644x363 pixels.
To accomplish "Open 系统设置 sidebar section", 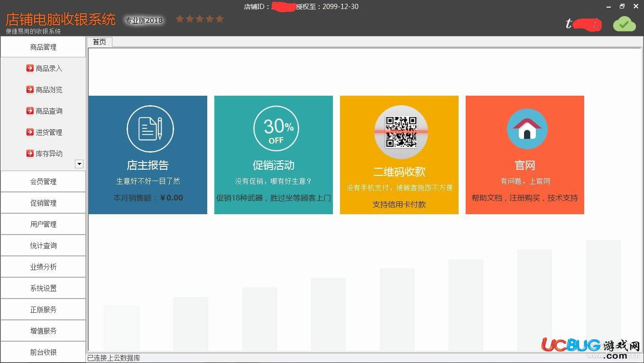I will tap(43, 288).
